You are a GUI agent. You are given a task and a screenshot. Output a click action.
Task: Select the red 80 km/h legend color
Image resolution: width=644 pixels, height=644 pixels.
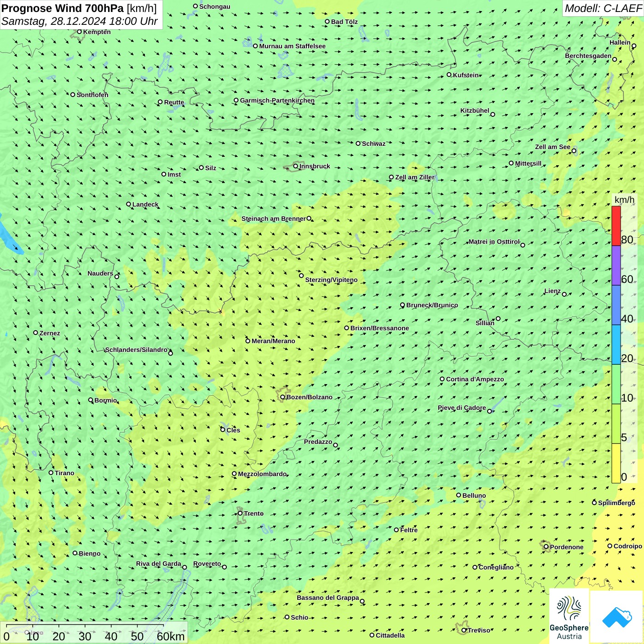(616, 226)
